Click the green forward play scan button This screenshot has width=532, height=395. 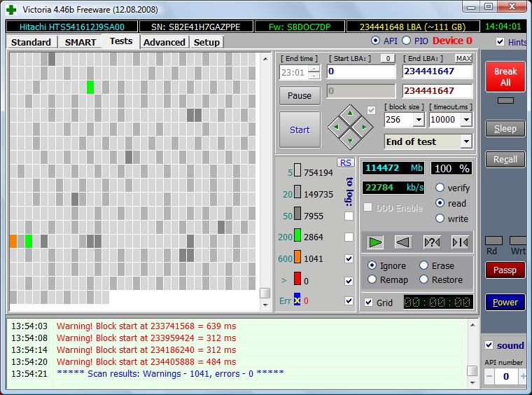click(375, 242)
